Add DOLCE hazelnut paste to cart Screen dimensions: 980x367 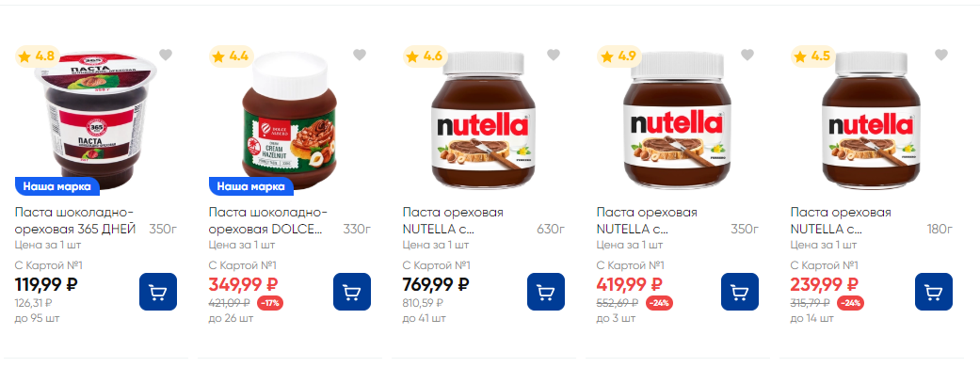pos(352,292)
